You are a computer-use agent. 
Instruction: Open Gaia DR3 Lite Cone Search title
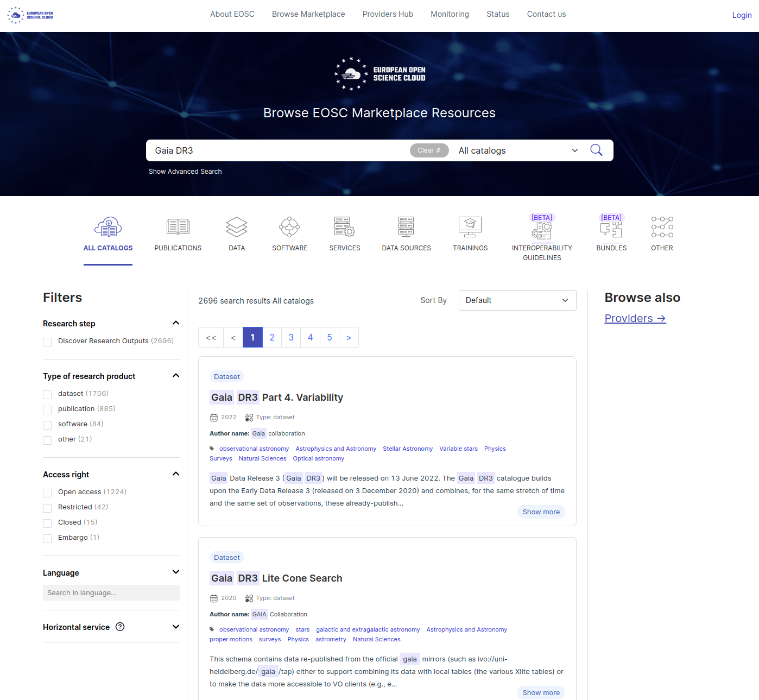pos(276,578)
